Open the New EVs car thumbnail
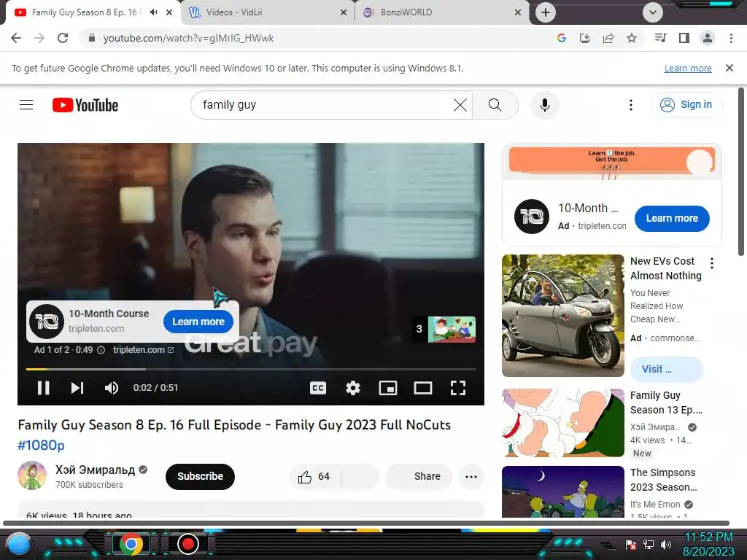This screenshot has width=747, height=560. click(562, 316)
